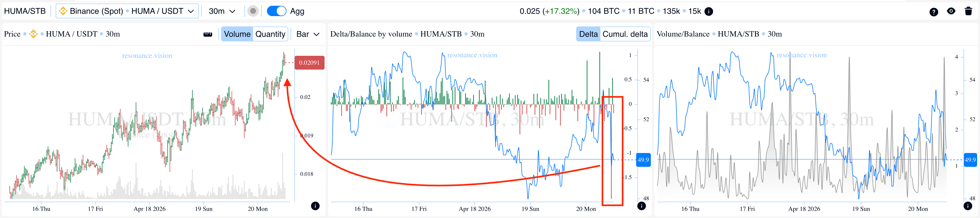Click the gray record circle button
Screen dimensions: 980x218
coord(252,12)
